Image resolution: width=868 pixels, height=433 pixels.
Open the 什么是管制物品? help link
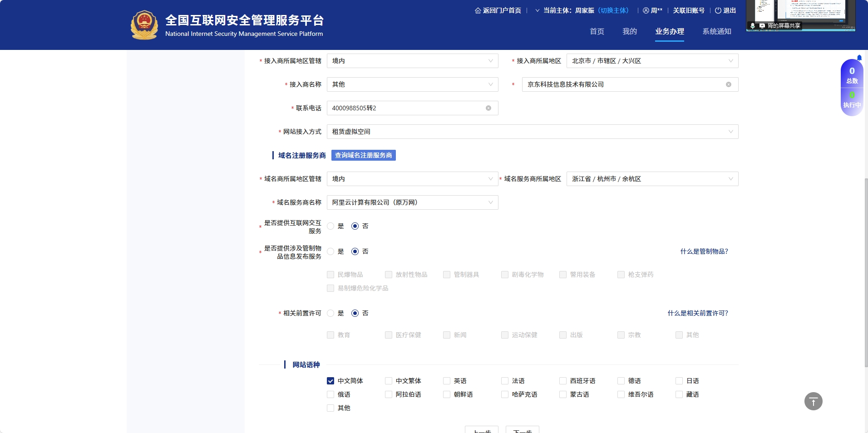pyautogui.click(x=704, y=251)
